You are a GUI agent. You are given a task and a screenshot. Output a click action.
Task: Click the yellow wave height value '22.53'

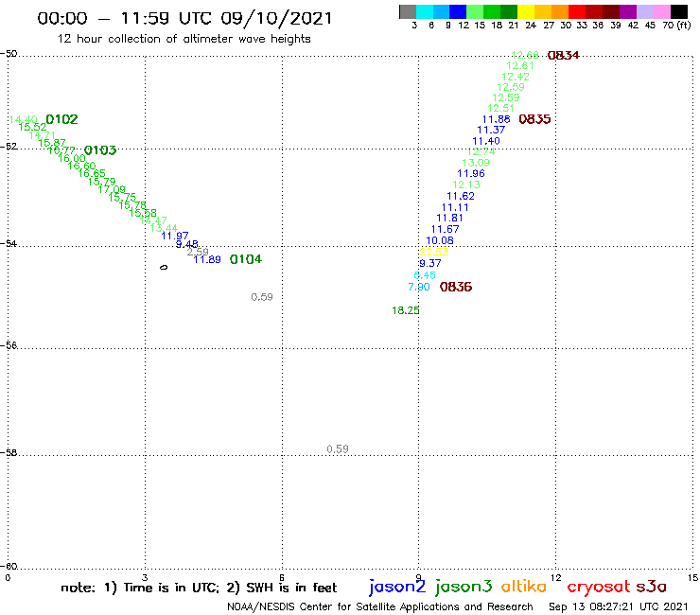[433, 252]
